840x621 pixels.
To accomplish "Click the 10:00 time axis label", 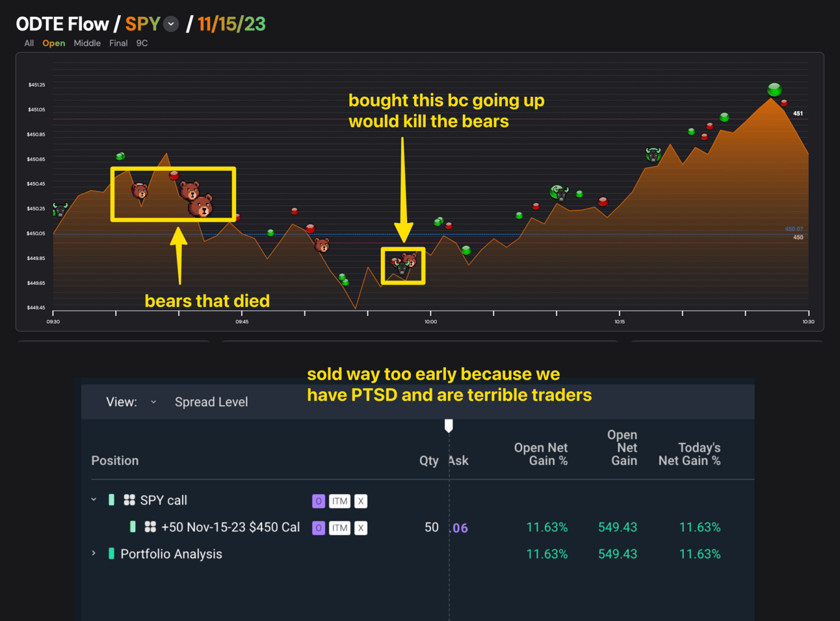I will tap(431, 321).
